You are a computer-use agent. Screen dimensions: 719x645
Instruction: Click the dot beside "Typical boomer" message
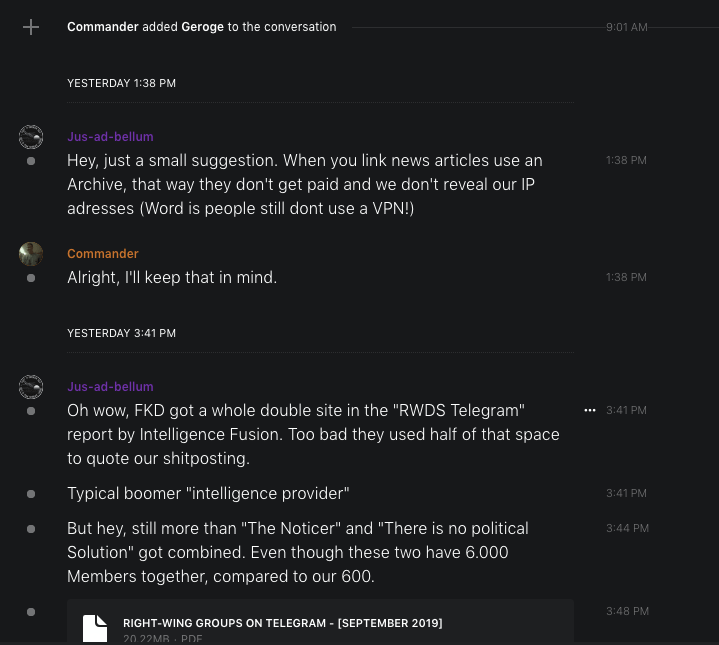[31, 494]
